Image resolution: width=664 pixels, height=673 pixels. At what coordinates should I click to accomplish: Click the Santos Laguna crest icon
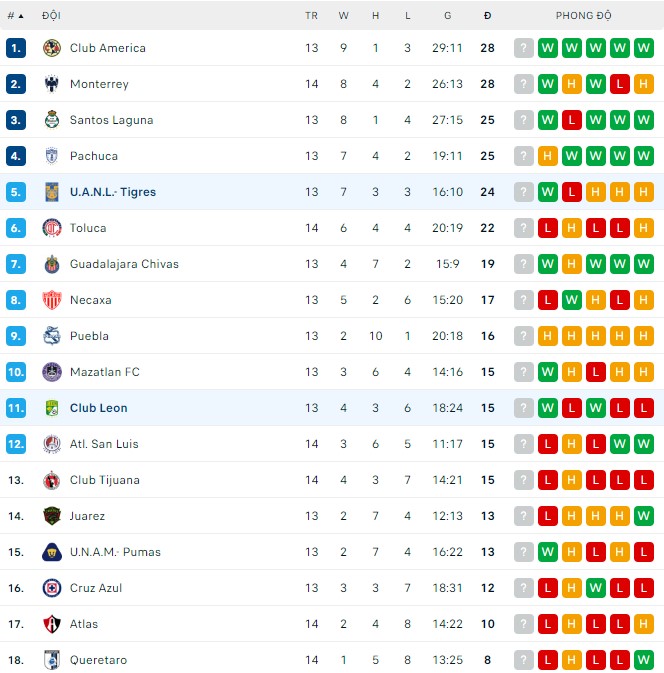pyautogui.click(x=52, y=120)
